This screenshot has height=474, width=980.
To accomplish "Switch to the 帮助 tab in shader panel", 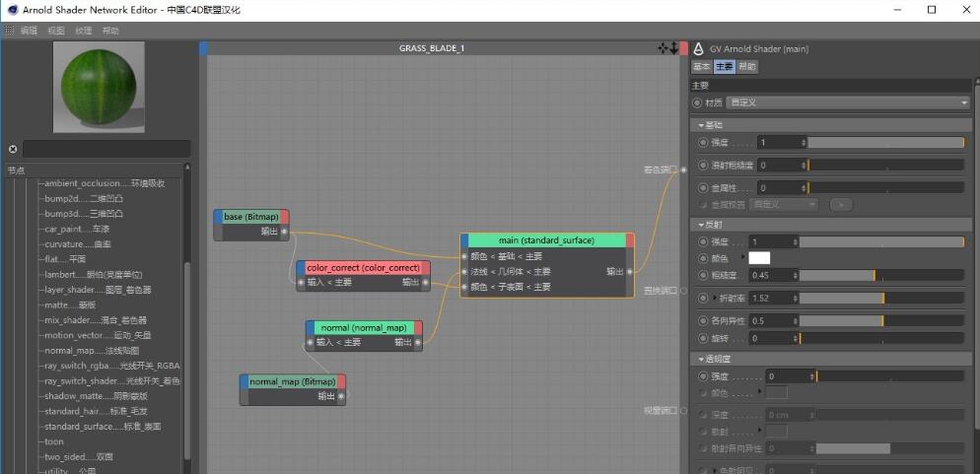I will [x=747, y=66].
